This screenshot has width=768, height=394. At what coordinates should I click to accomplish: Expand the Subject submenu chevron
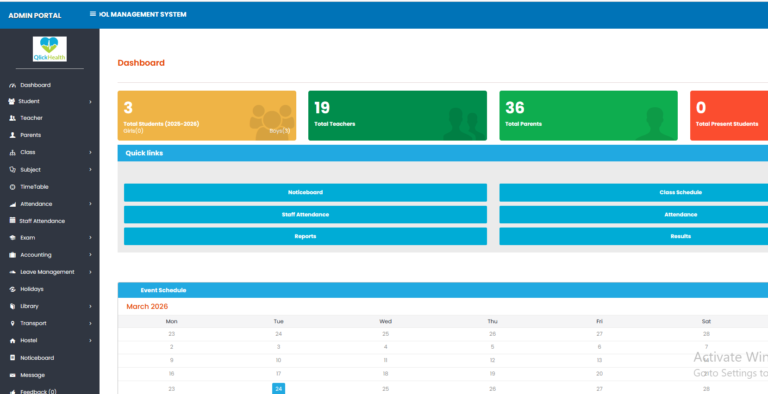(91, 170)
